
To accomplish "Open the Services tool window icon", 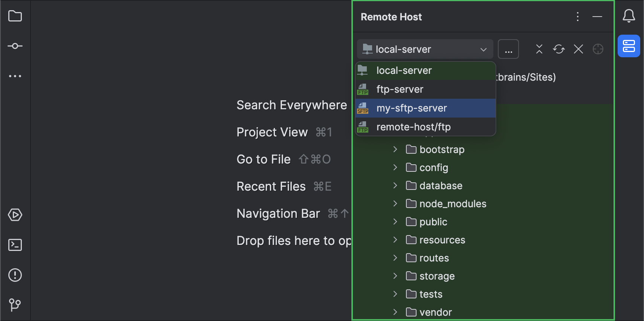I will [x=15, y=215].
